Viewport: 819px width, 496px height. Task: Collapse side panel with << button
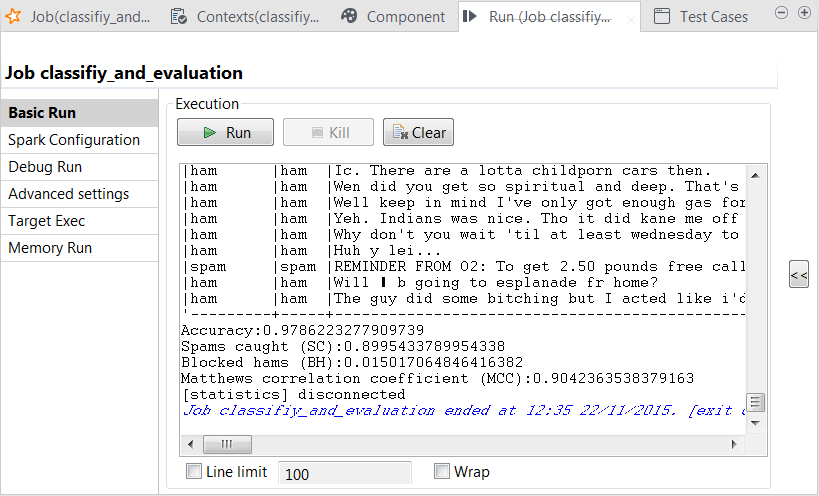[x=799, y=274]
